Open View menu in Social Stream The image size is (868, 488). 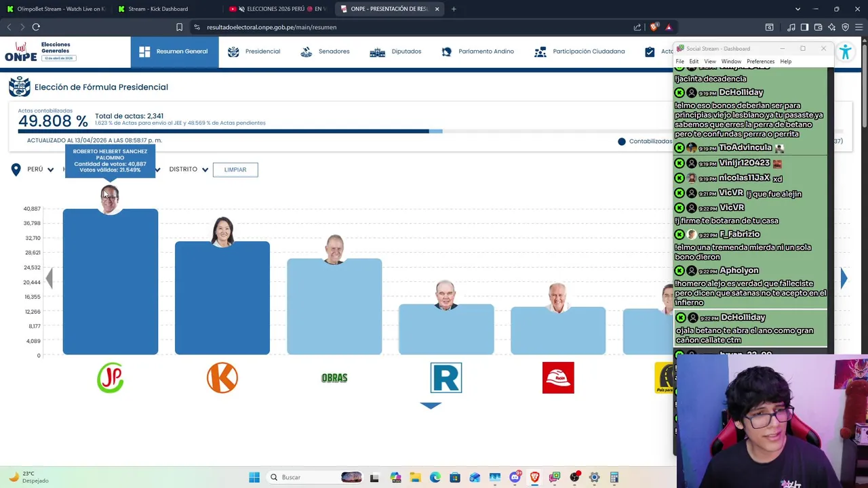[x=710, y=62]
